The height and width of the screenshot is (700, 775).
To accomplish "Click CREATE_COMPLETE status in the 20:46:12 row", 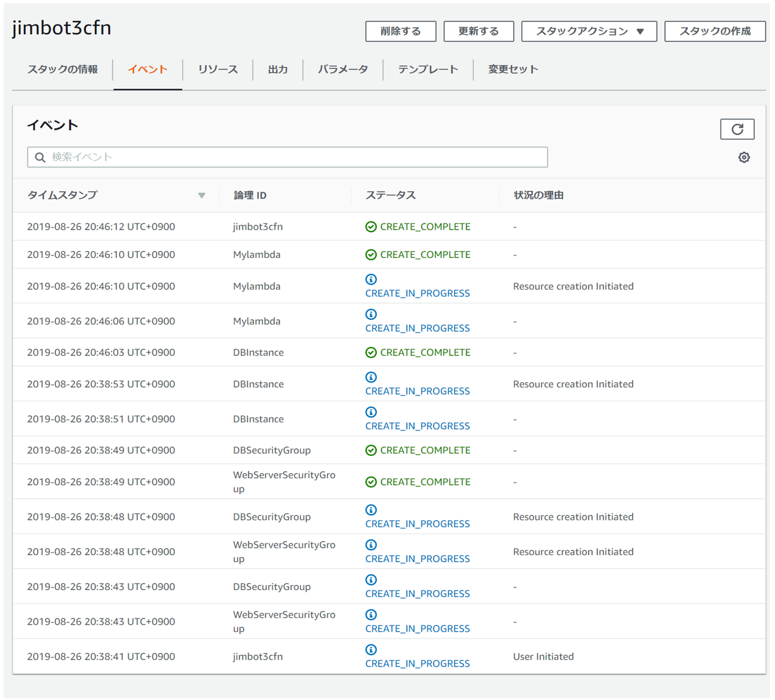I will 425,227.
